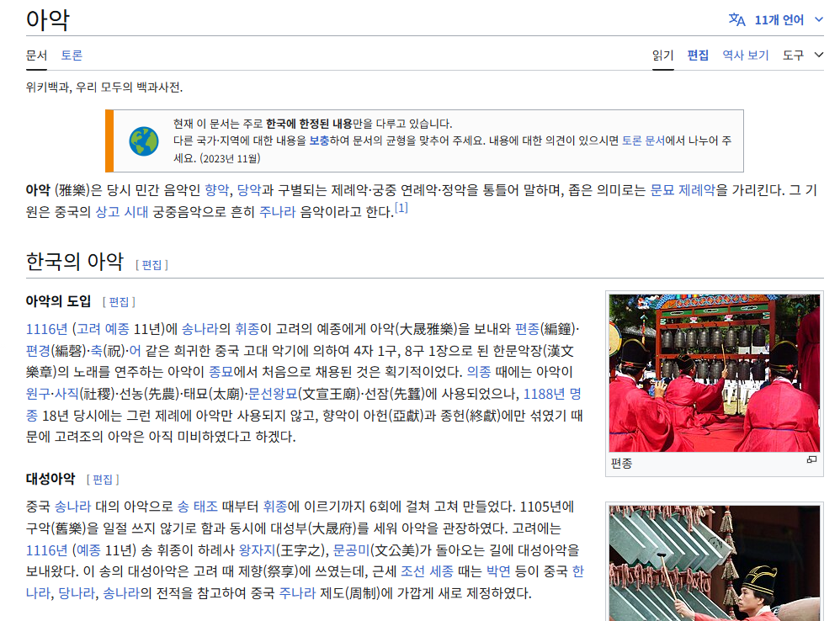Open the 읽기 view tab

(x=662, y=56)
